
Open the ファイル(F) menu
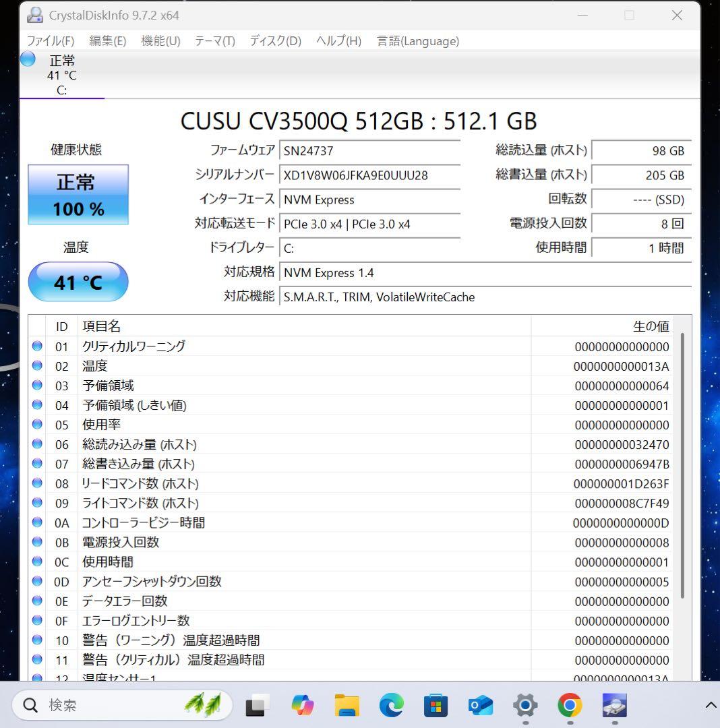point(50,41)
